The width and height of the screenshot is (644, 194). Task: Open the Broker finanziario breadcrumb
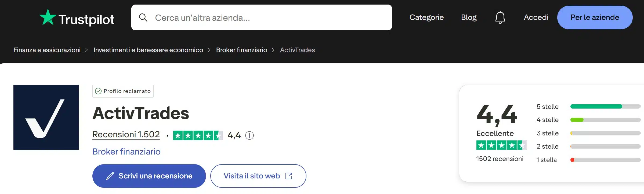[241, 50]
